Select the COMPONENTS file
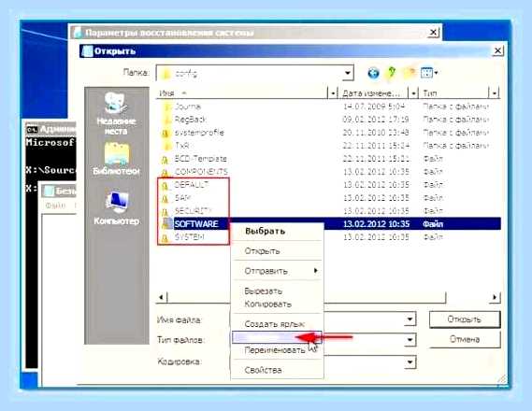532x411 pixels. click(201, 172)
